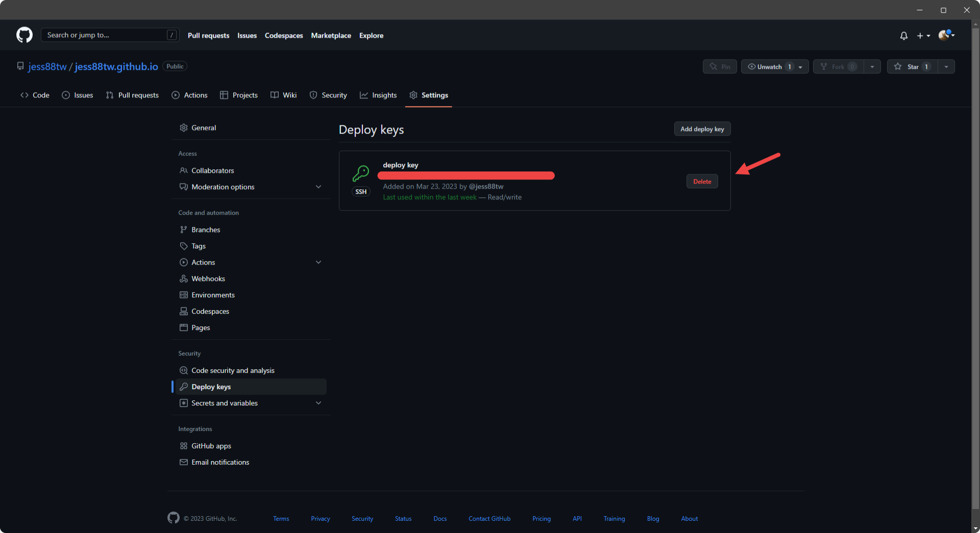Open the Contact GitHub footer link
980x533 pixels.
(x=489, y=519)
